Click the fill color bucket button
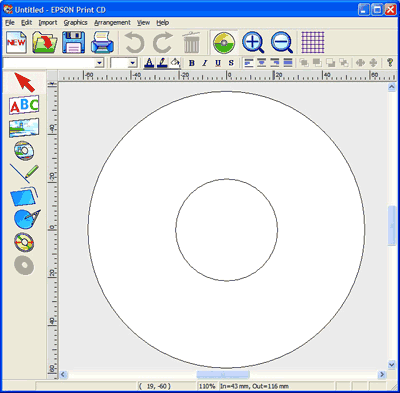 (175, 63)
